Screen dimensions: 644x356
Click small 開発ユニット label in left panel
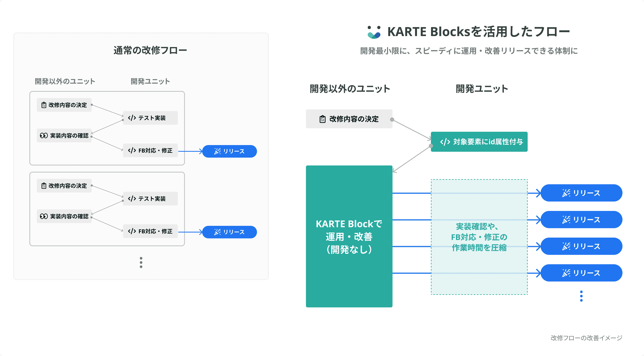coord(150,81)
